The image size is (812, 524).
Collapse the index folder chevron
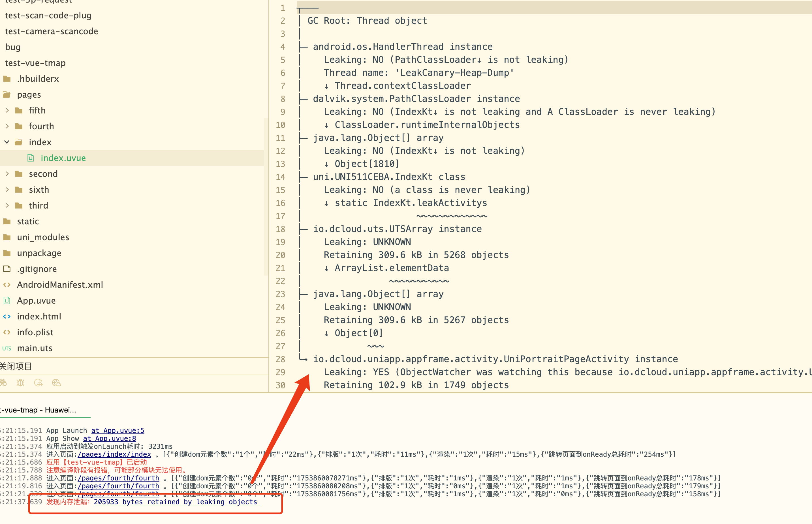tap(7, 142)
